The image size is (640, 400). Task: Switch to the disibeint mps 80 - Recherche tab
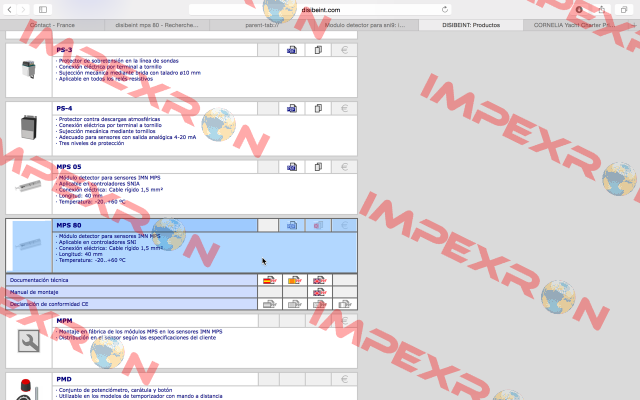pos(157,25)
